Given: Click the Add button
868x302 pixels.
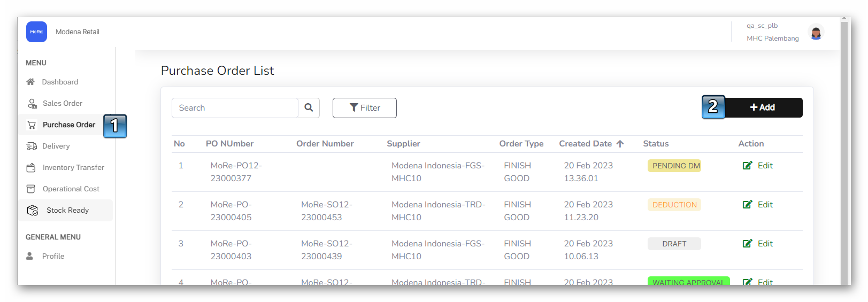Looking at the screenshot, I should click(x=763, y=107).
